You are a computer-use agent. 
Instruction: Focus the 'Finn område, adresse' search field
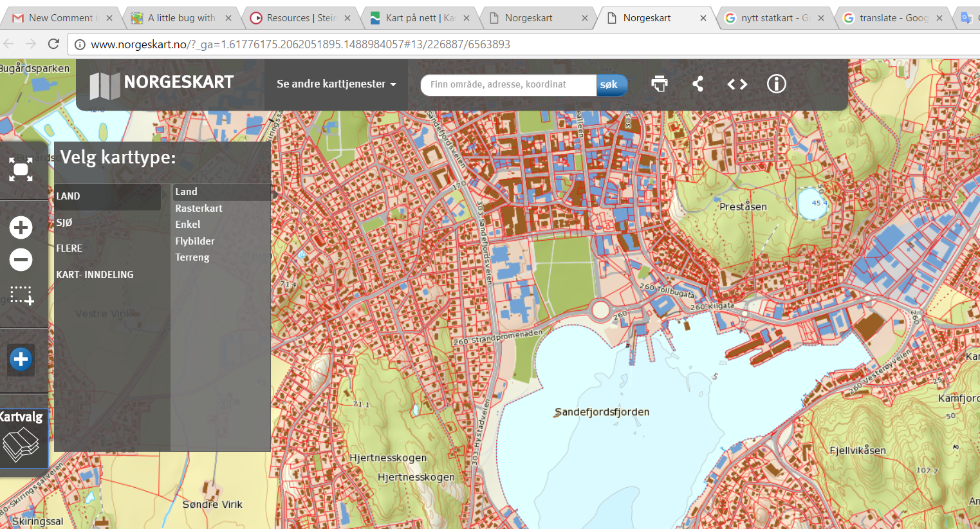pos(508,84)
